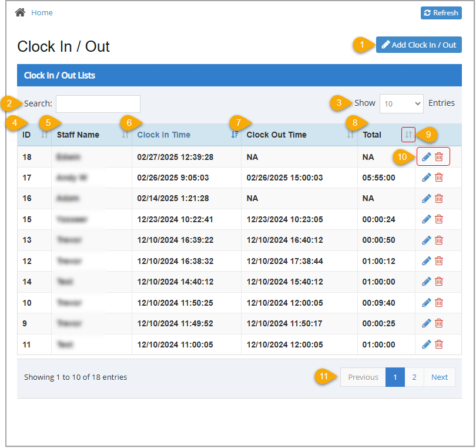
Task: Edit the 12/23/2024 entry for ID 15
Action: pyautogui.click(x=426, y=219)
